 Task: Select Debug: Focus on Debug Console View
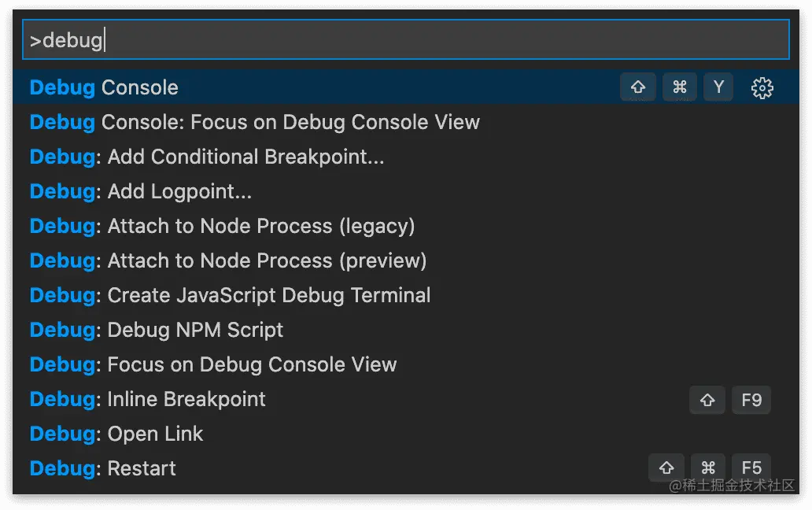click(x=213, y=364)
